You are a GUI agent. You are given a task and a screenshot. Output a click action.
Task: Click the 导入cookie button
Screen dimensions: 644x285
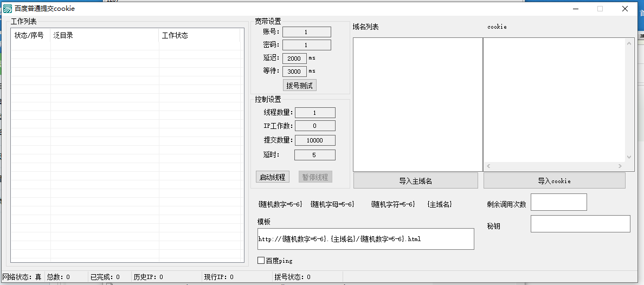555,180
